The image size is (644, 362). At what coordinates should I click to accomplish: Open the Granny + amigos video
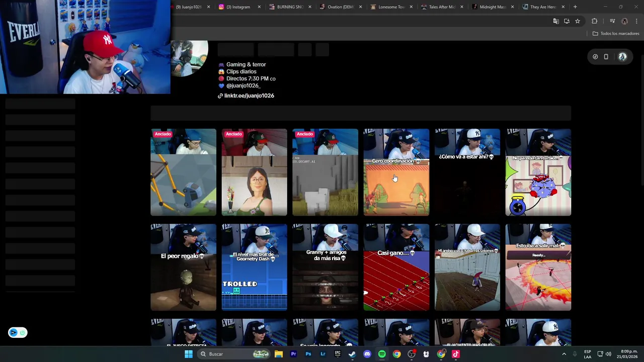(x=325, y=267)
